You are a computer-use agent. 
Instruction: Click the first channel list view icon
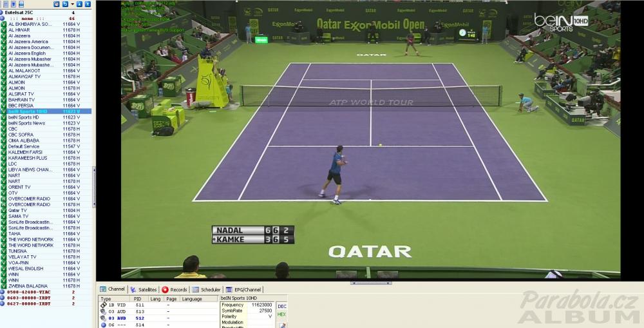(6, 4)
